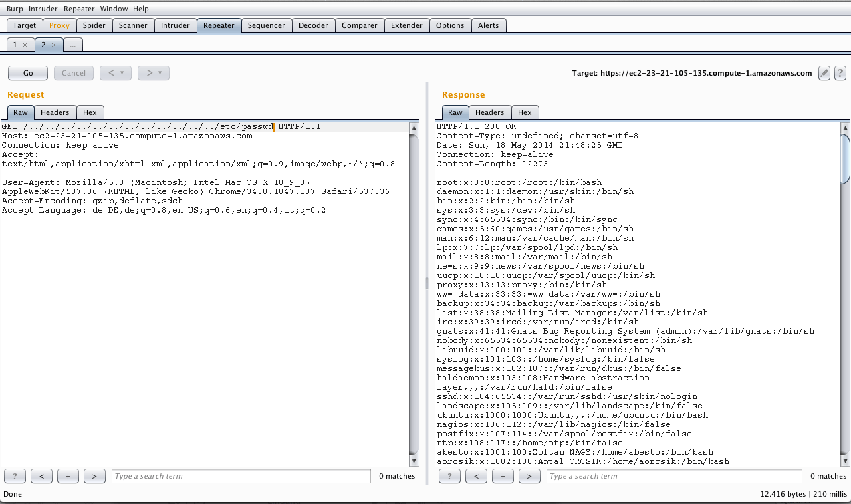Go to the next match in the response search

529,476
